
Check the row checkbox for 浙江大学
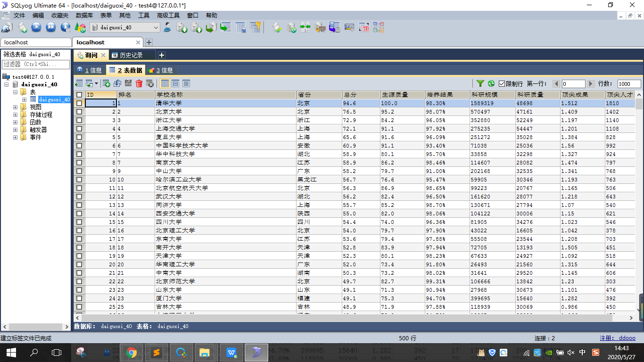click(x=79, y=120)
